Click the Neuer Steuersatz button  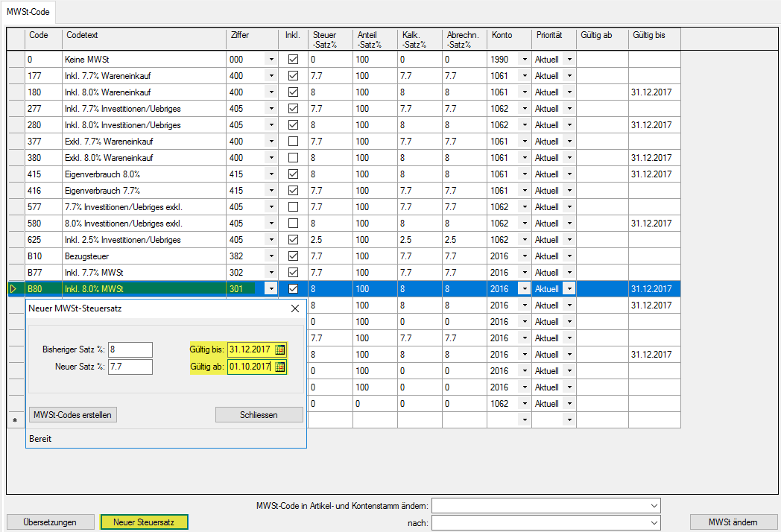click(x=144, y=522)
